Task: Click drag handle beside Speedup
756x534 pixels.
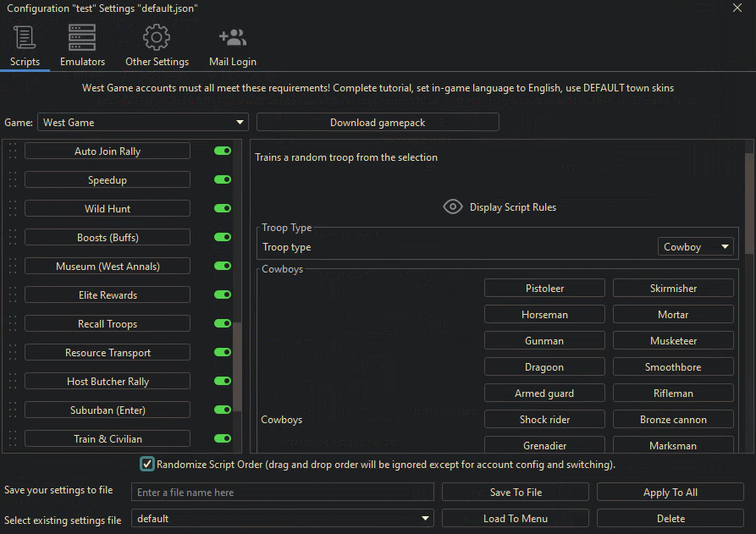Action: tap(13, 179)
